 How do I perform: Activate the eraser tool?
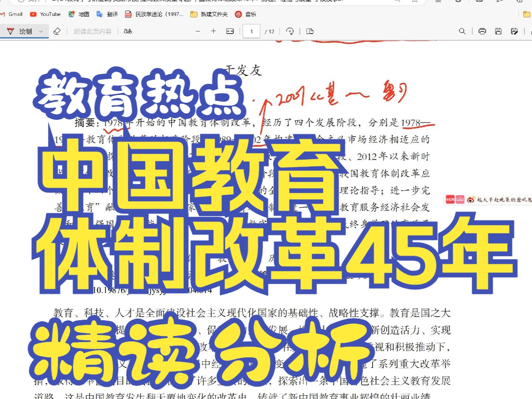[x=57, y=31]
